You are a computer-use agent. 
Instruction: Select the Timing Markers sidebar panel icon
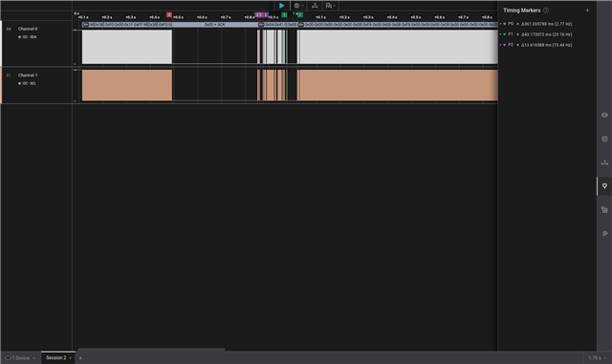click(604, 186)
